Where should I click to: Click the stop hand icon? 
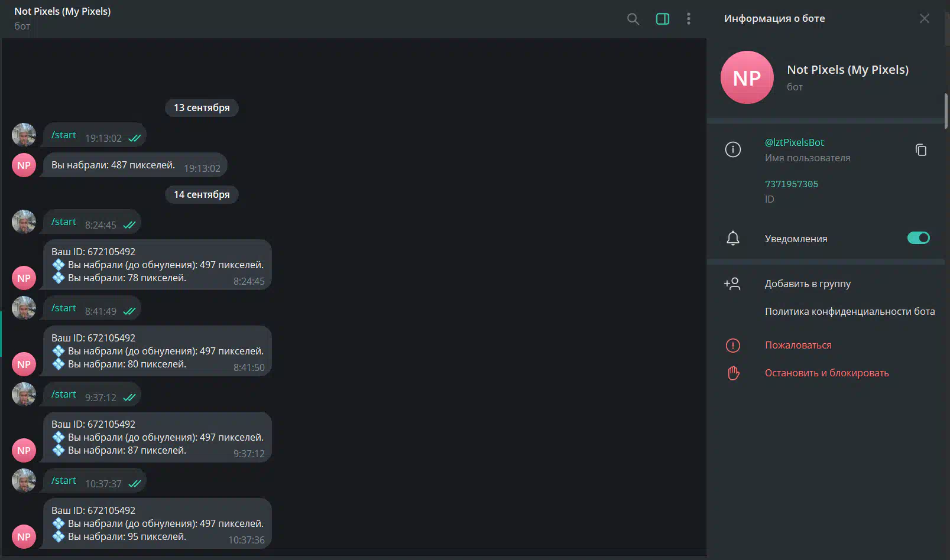733,373
